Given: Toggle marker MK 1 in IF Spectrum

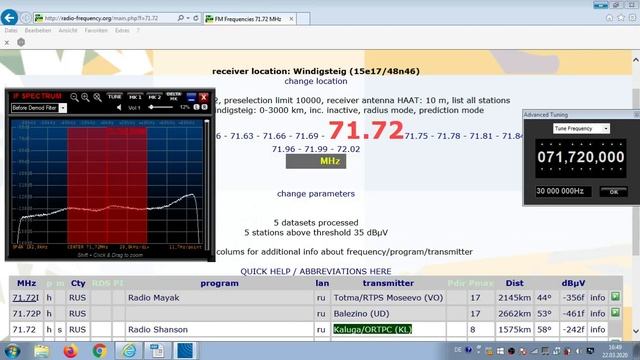Looking at the screenshot, I should (135, 97).
